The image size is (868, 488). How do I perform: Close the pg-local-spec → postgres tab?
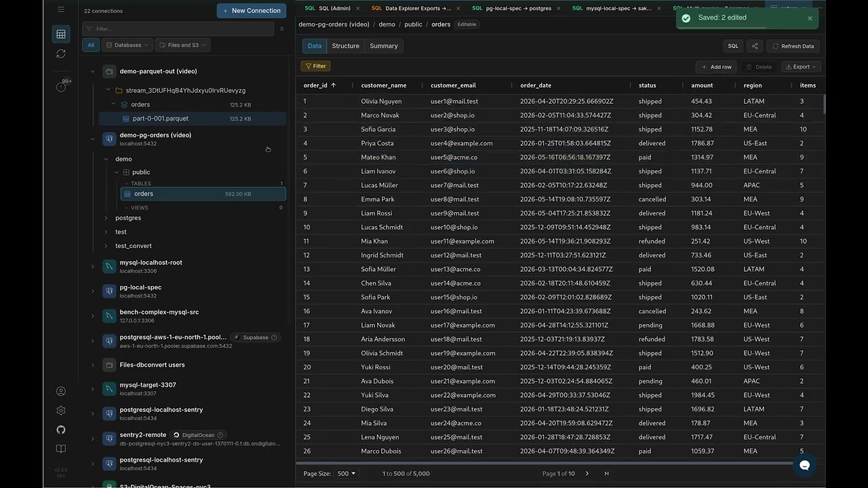[x=558, y=8]
